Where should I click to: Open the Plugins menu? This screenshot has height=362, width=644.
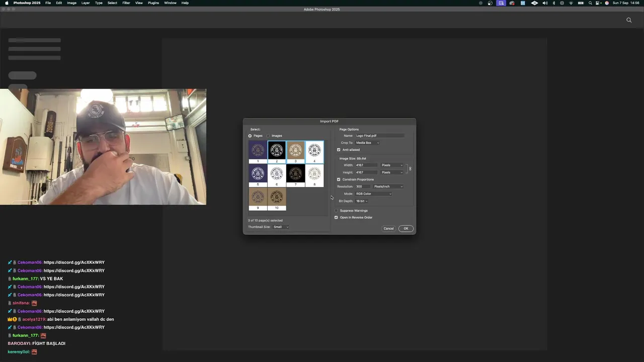point(153,3)
